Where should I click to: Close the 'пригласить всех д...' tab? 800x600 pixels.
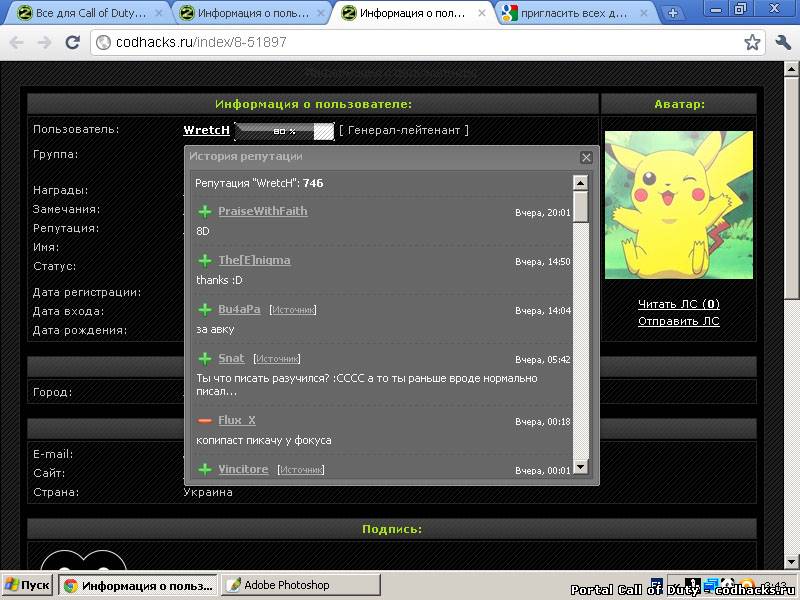coord(644,14)
